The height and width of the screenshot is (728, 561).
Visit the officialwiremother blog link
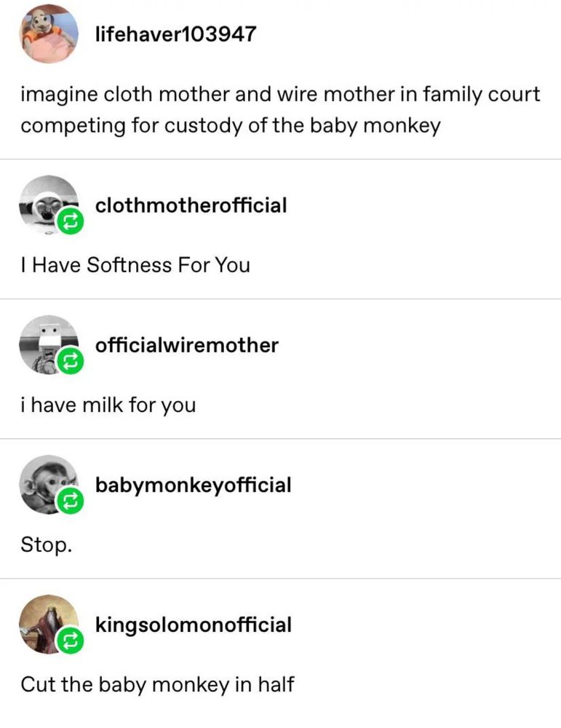click(187, 345)
